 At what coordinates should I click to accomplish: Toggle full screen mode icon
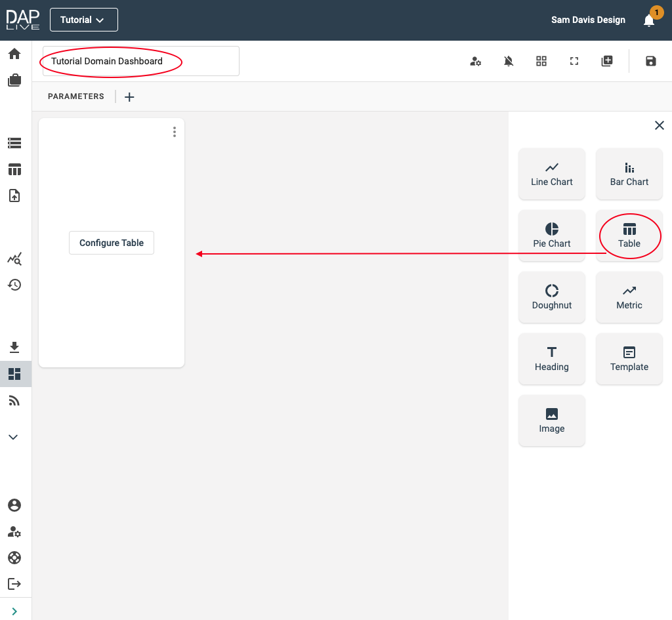point(574,61)
